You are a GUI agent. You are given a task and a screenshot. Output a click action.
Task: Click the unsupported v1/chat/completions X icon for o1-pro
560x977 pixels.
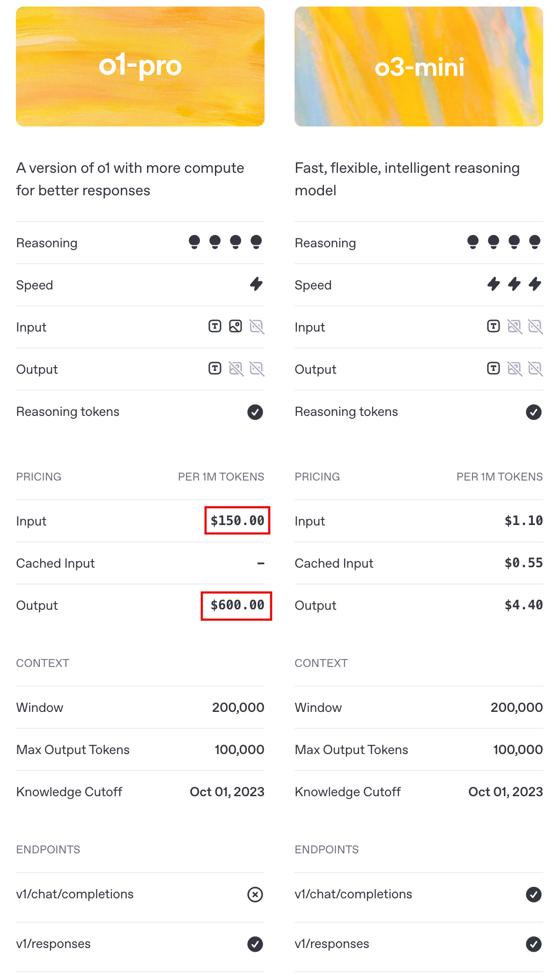coord(255,895)
